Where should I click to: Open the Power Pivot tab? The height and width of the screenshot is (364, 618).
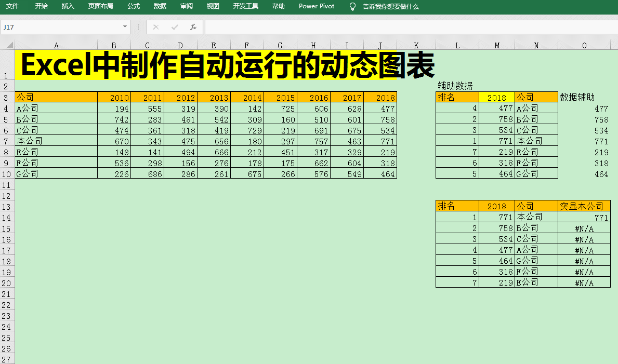click(317, 7)
